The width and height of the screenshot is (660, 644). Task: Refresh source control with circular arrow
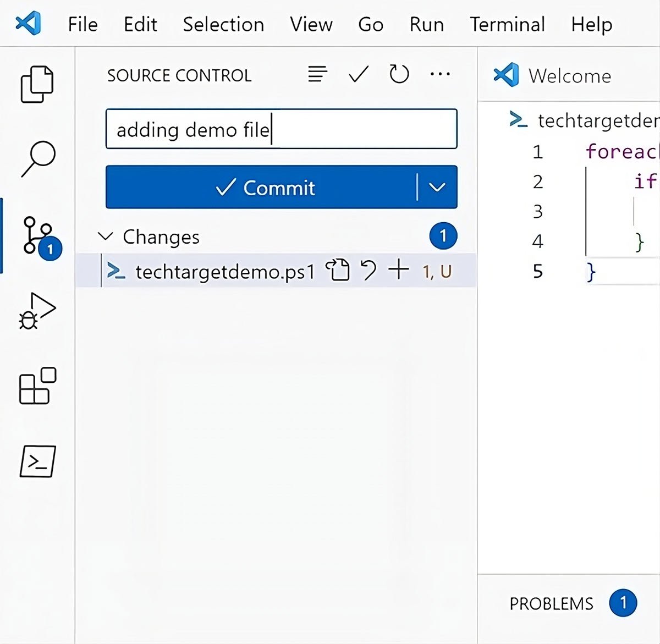(399, 74)
